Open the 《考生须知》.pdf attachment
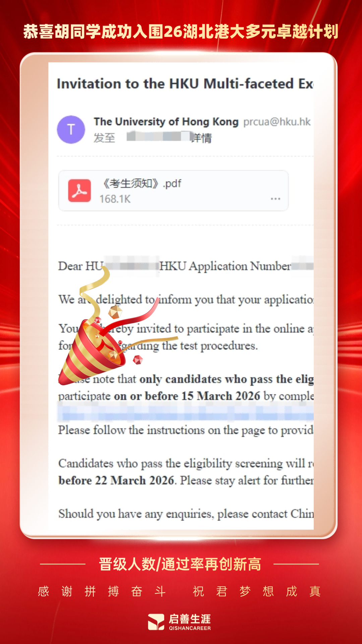The height and width of the screenshot is (644, 362). click(x=174, y=191)
